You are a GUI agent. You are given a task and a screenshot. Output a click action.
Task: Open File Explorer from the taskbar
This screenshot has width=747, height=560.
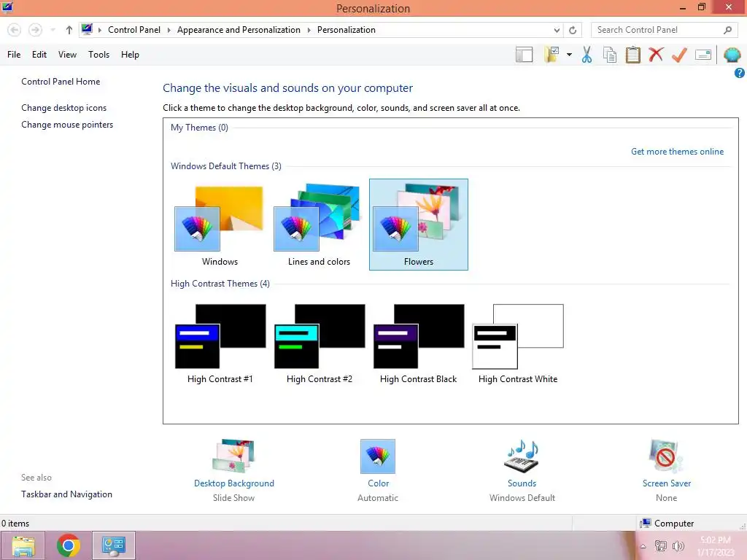[23, 545]
